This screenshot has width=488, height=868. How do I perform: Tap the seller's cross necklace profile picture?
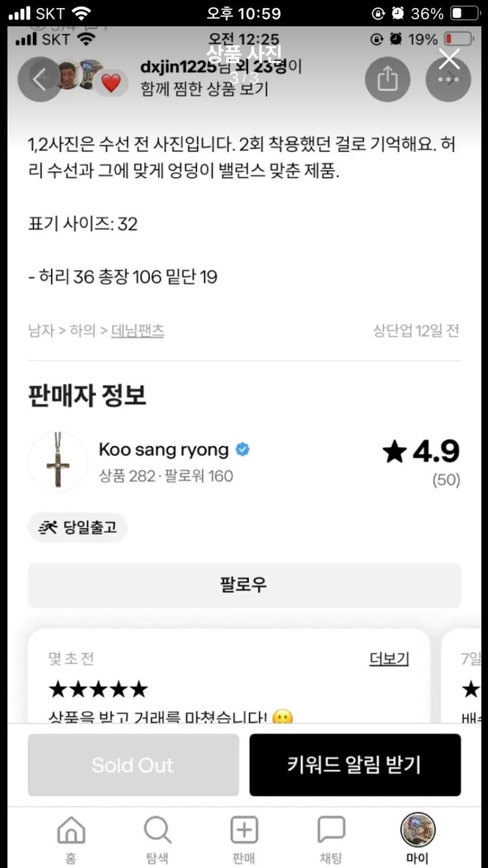pos(58,461)
